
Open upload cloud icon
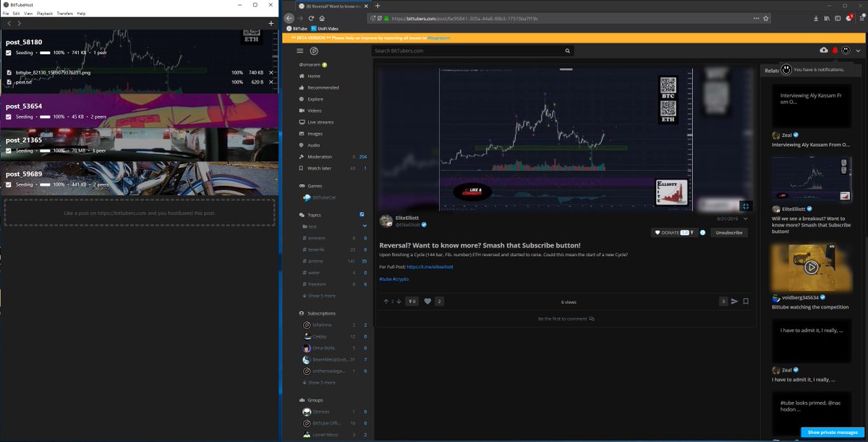point(824,51)
